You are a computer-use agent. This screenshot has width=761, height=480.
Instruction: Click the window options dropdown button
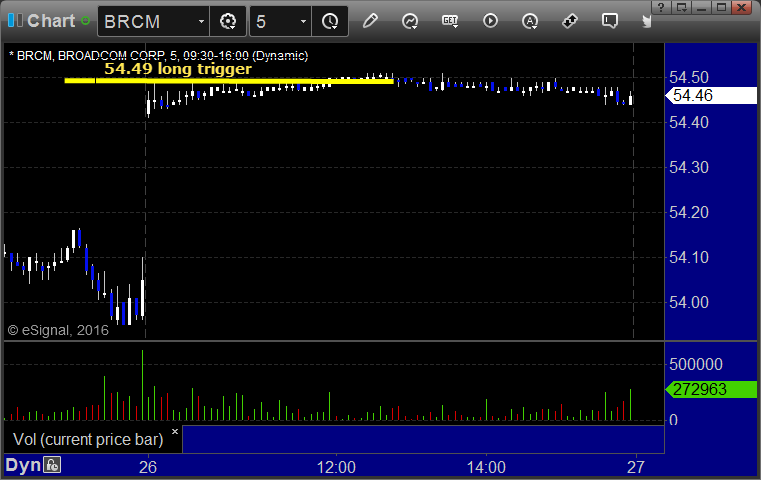tap(681, 7)
